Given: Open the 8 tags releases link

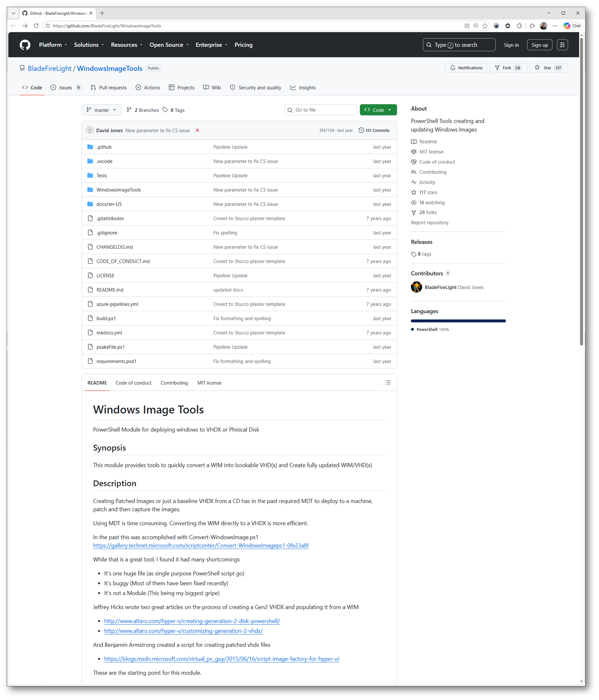Looking at the screenshot, I should coord(421,254).
